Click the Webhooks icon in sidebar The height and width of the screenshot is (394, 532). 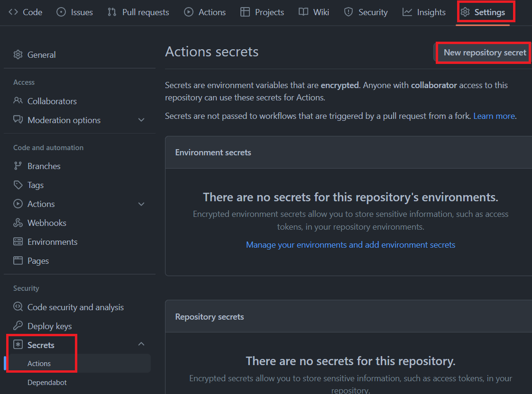18,223
